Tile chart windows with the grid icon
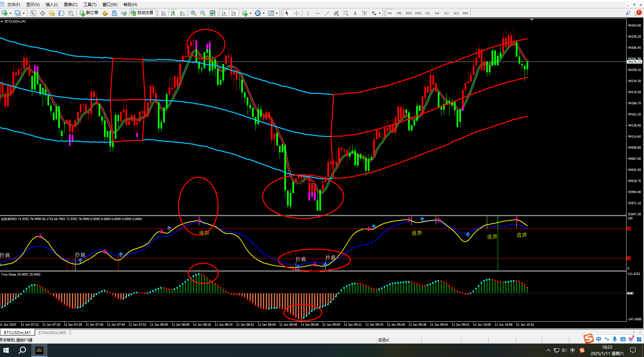This screenshot has width=644, height=357. 212,13
